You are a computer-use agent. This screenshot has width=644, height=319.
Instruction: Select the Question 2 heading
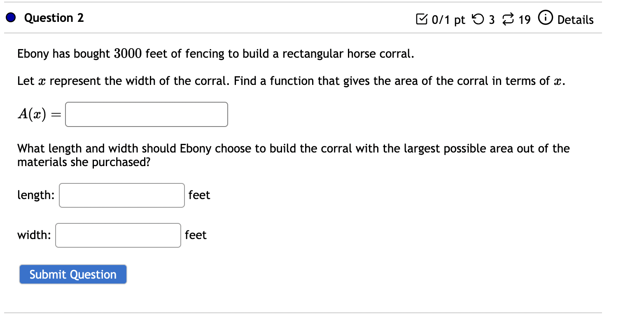(x=54, y=18)
